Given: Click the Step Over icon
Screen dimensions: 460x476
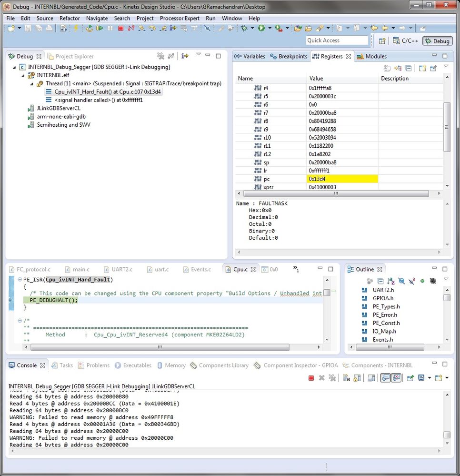Looking at the screenshot, I should 152,28.
